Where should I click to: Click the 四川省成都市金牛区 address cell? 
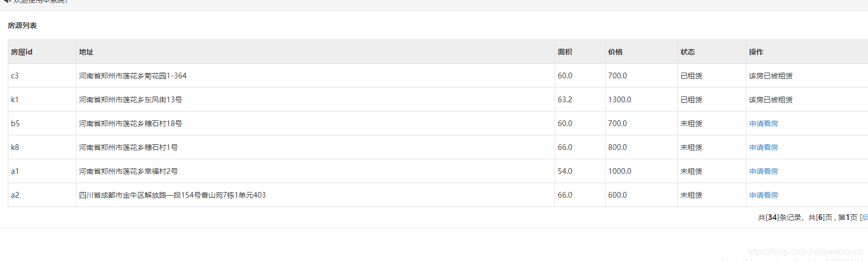(172, 195)
